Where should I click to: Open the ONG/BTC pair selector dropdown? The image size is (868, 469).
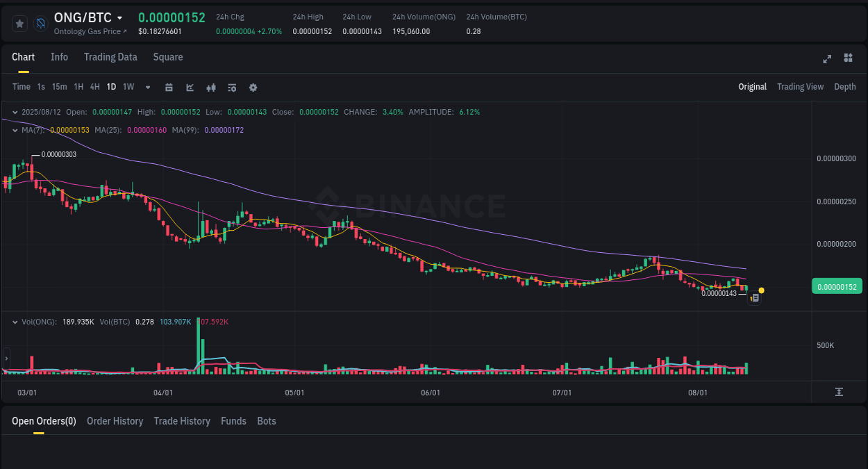(90, 17)
